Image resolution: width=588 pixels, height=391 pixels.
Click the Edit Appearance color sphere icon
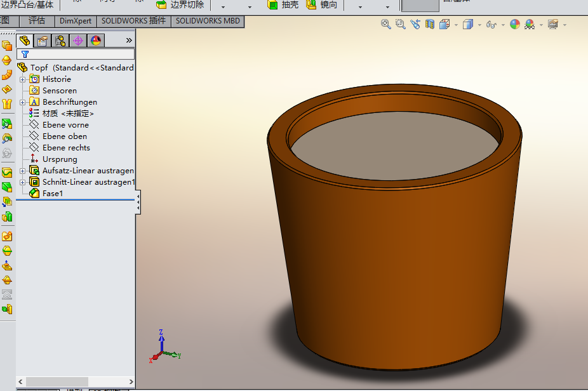pyautogui.click(x=514, y=24)
